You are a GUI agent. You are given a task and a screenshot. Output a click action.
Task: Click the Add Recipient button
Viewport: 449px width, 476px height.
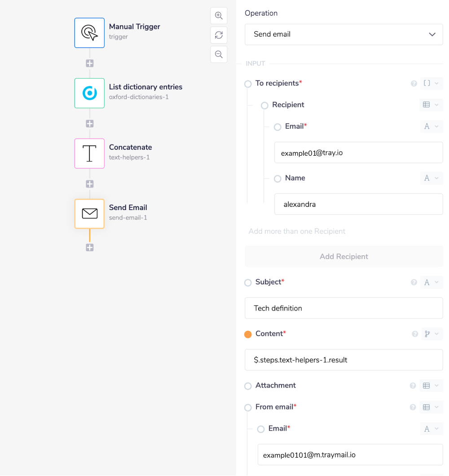[344, 257]
